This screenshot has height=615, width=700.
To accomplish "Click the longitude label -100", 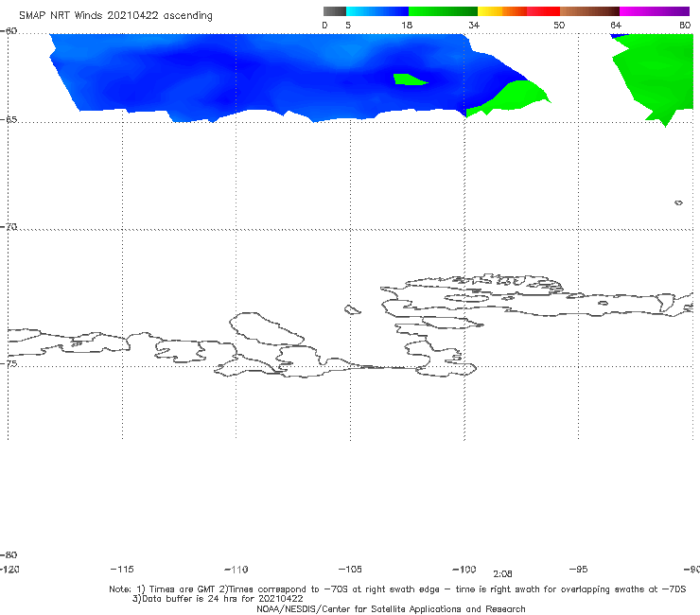I will pyautogui.click(x=464, y=569).
